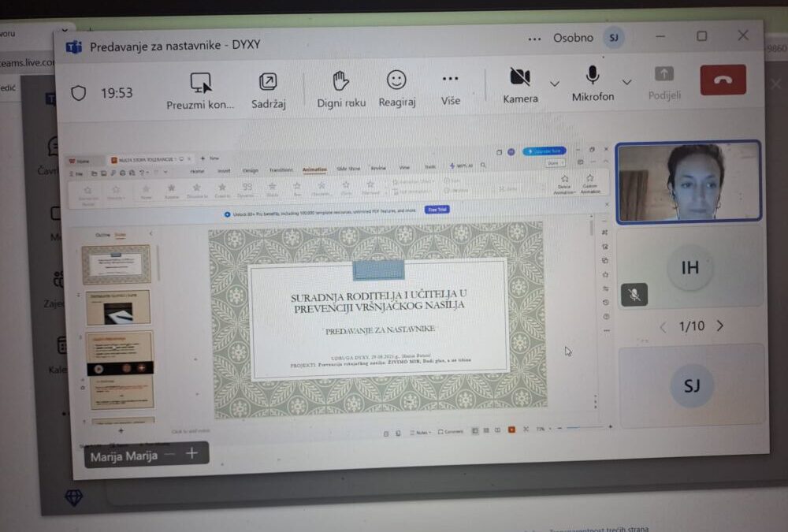
Task: Click the SJ profile avatar in title bar
Action: [x=613, y=37]
